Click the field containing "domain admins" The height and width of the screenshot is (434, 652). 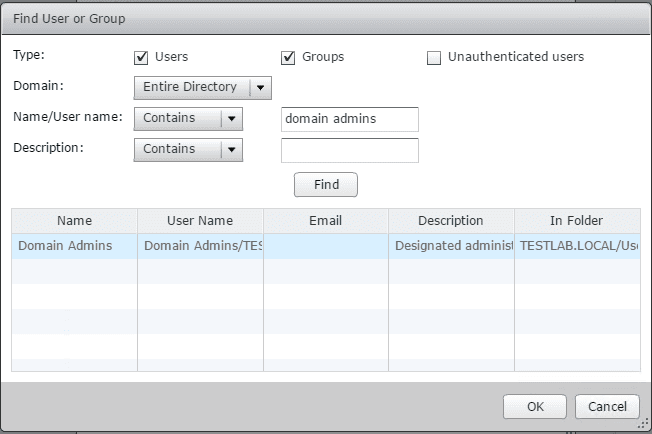[350, 119]
